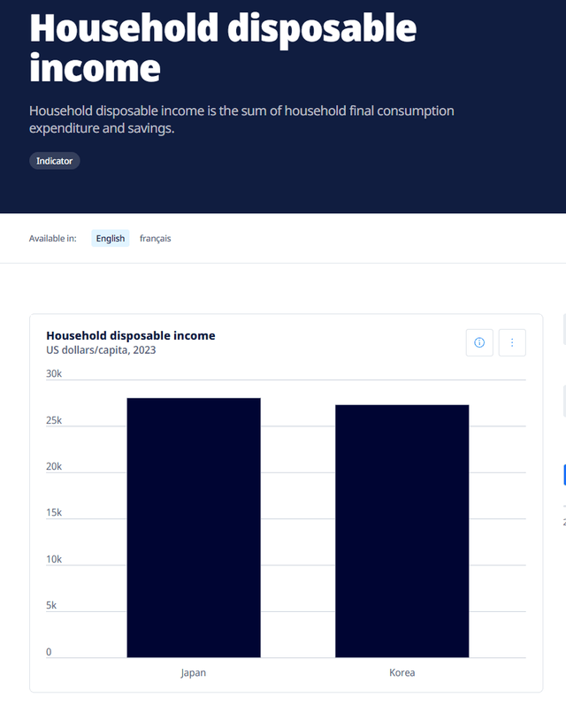Switch language to français
Viewport: 566px width, 728px height.
[155, 239]
